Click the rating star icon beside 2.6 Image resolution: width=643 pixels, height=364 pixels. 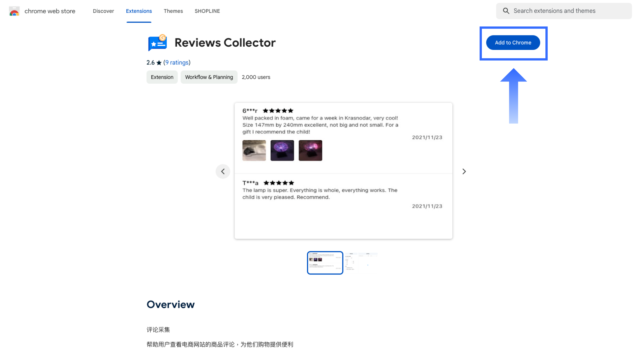click(x=159, y=63)
